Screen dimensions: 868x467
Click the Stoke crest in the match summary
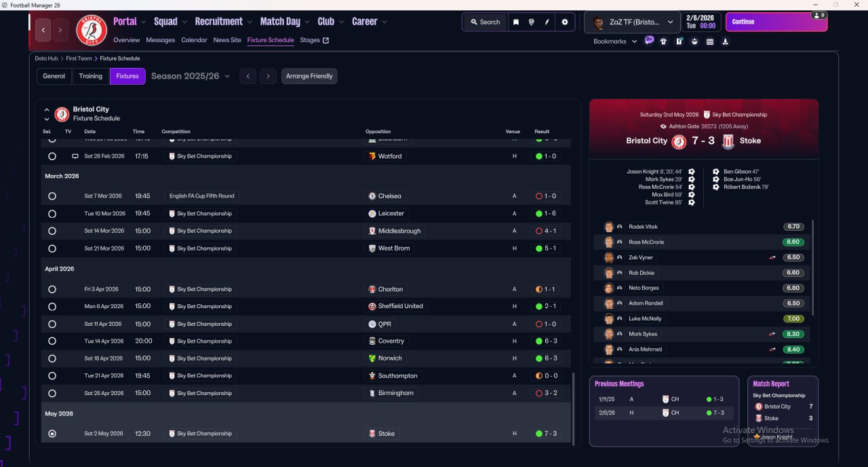(x=728, y=141)
